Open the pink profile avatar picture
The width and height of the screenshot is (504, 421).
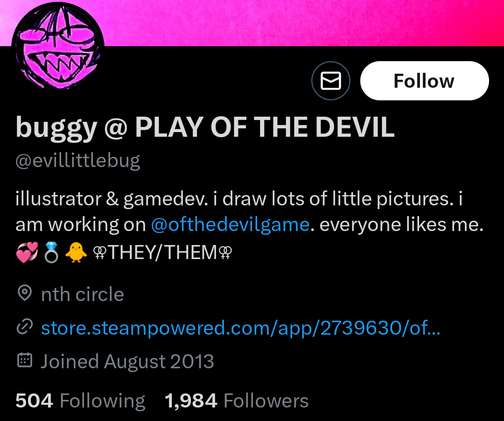pyautogui.click(x=58, y=47)
